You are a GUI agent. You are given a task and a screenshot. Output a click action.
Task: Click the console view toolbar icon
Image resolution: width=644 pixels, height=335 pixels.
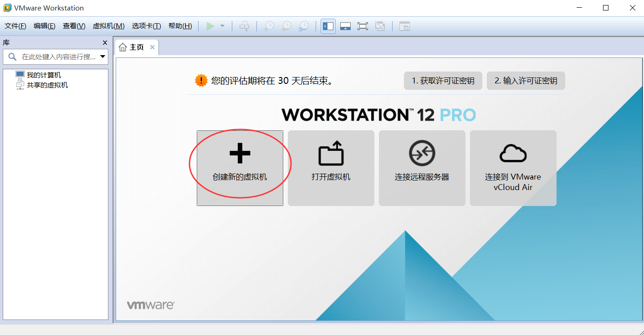(x=404, y=26)
